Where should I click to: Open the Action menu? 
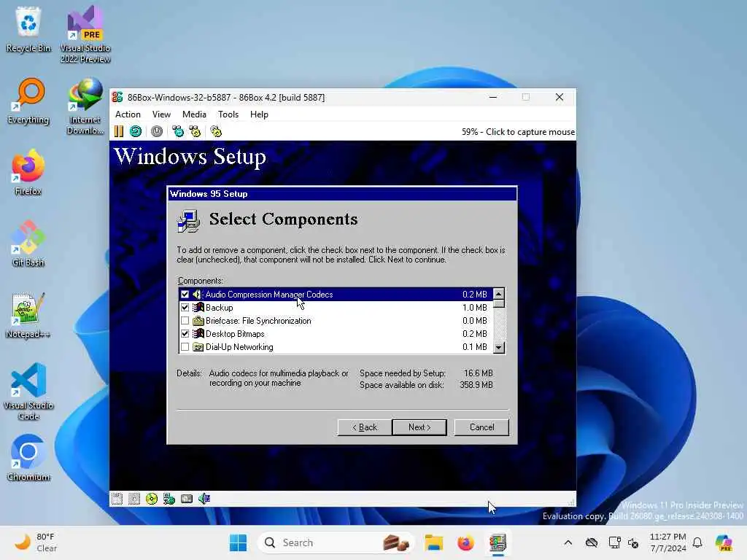128,114
